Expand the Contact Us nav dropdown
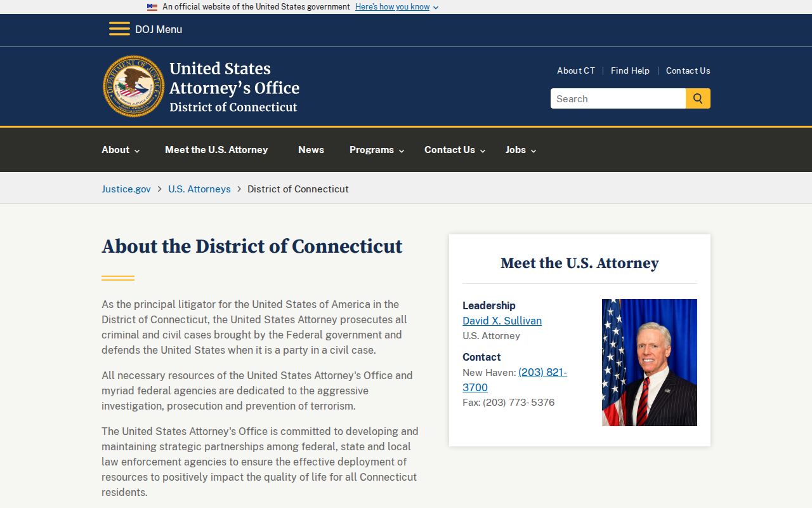This screenshot has width=812, height=508. tap(455, 150)
